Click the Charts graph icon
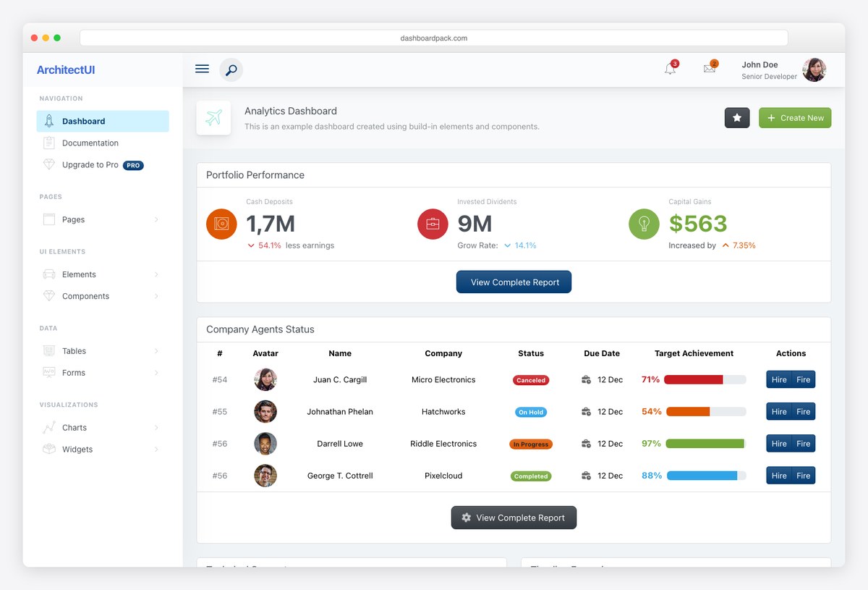 pyautogui.click(x=49, y=428)
